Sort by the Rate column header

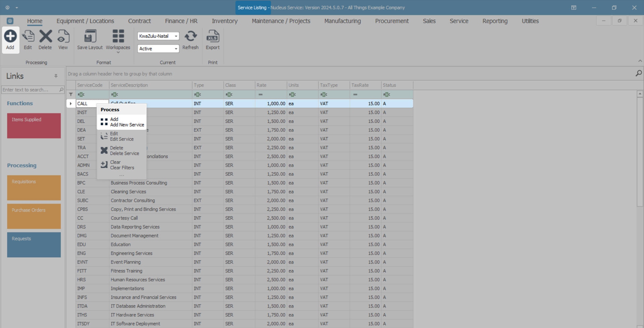(x=271, y=85)
